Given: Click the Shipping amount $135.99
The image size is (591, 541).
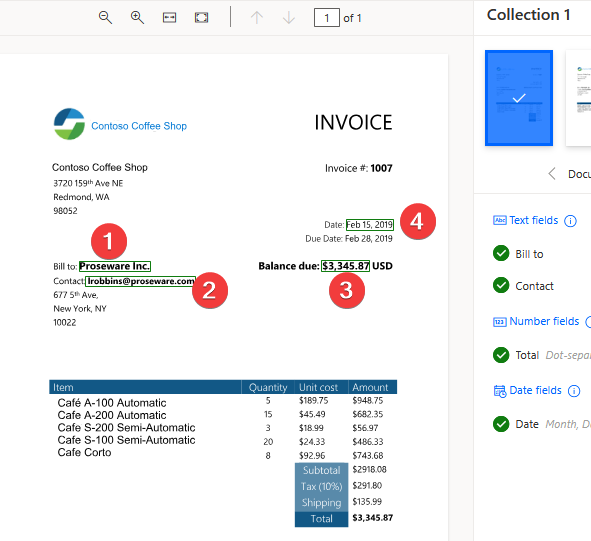Looking at the screenshot, I should tap(367, 502).
